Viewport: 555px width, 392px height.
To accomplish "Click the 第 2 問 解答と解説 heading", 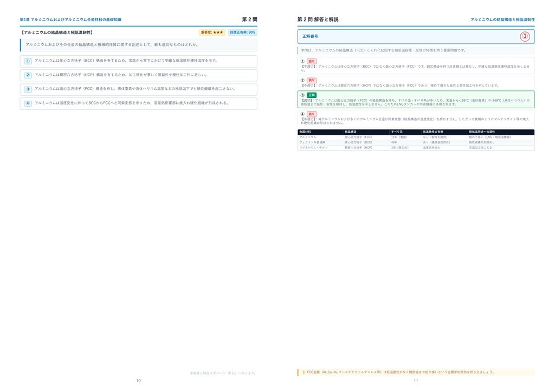I will (318, 19).
